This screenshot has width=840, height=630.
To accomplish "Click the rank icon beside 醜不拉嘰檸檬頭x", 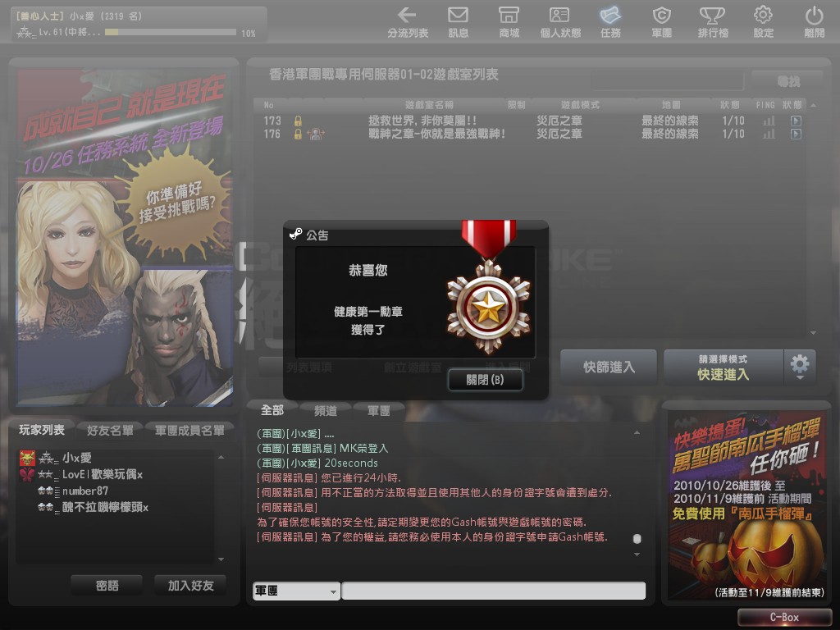I will point(48,507).
